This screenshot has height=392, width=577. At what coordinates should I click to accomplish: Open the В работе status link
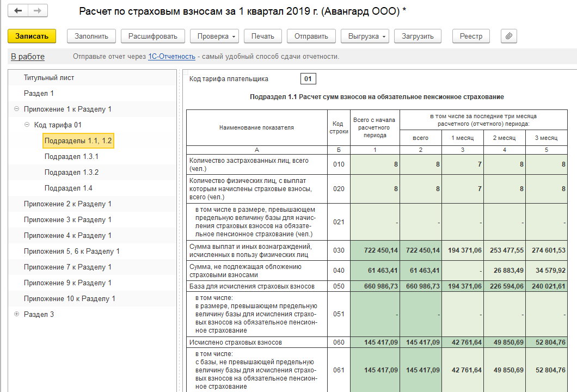(28, 57)
